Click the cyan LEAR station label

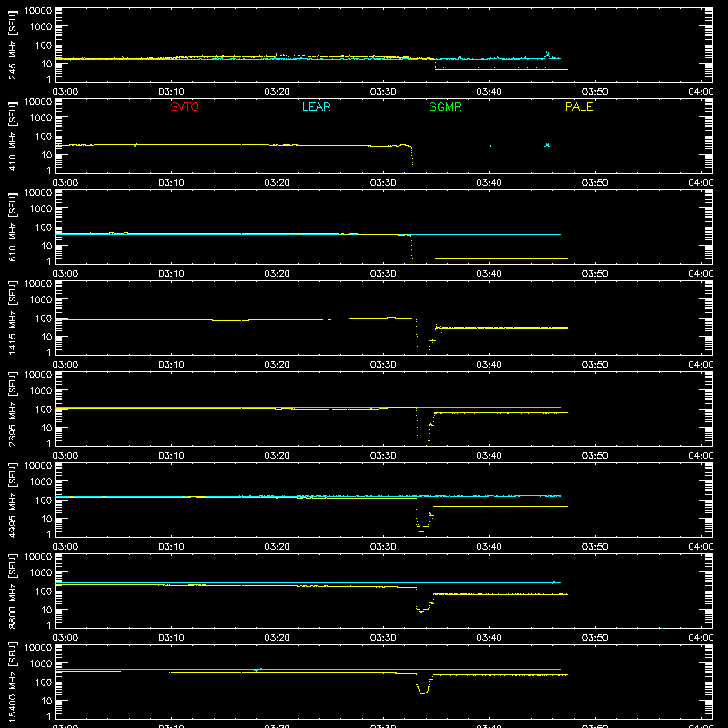316,106
